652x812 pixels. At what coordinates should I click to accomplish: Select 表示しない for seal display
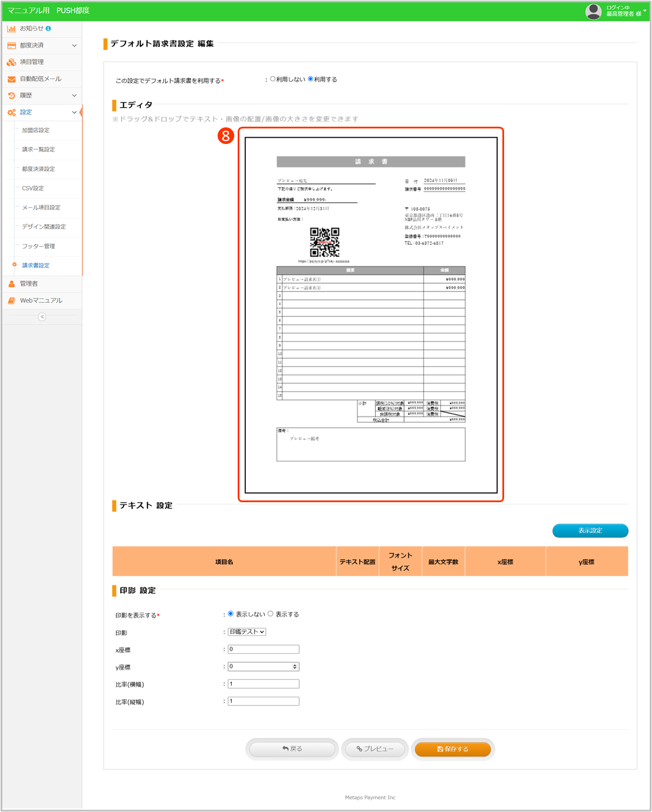231,614
